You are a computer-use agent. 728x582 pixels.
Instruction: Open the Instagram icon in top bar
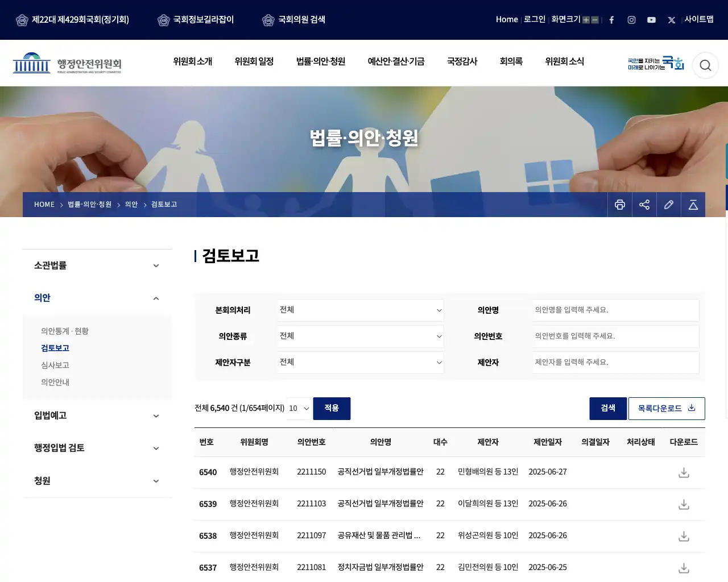pos(631,20)
